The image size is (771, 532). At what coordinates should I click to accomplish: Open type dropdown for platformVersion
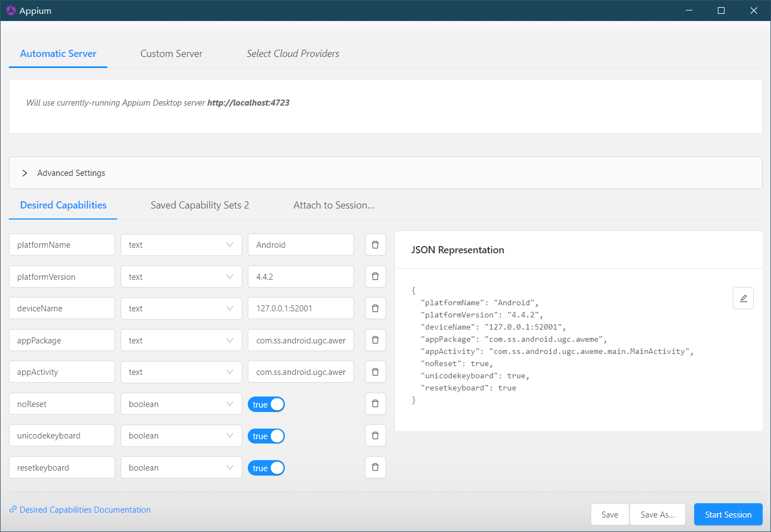tap(181, 277)
